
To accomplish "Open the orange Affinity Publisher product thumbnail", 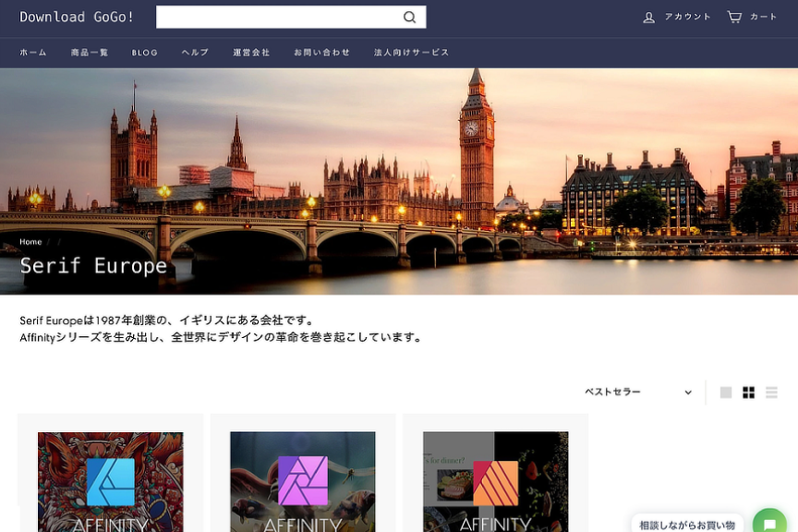I will [x=496, y=481].
